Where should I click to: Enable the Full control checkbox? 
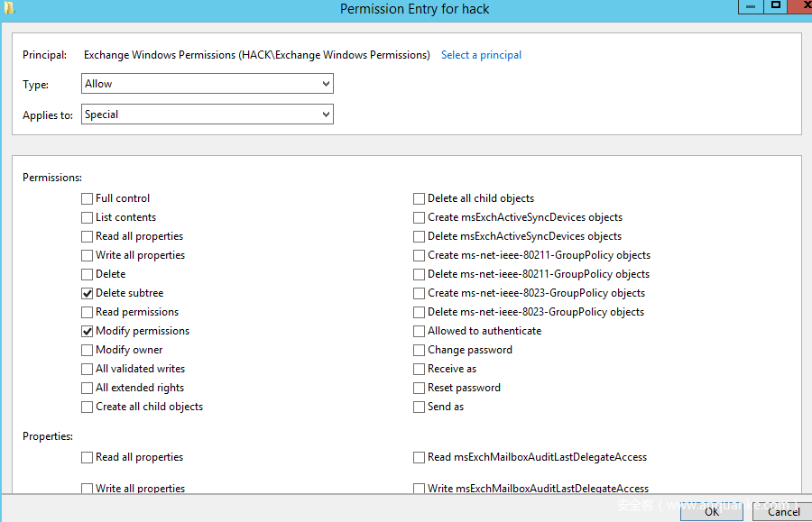(88, 198)
